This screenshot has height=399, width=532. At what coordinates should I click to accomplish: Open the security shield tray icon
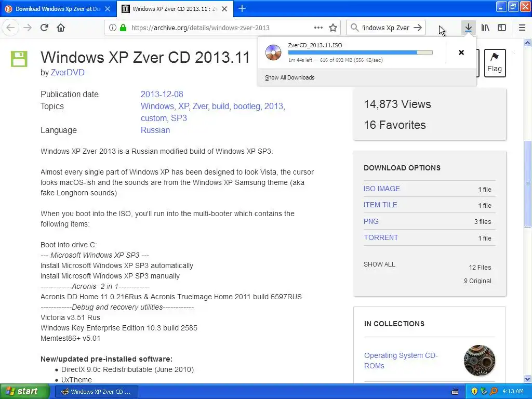coord(474,392)
